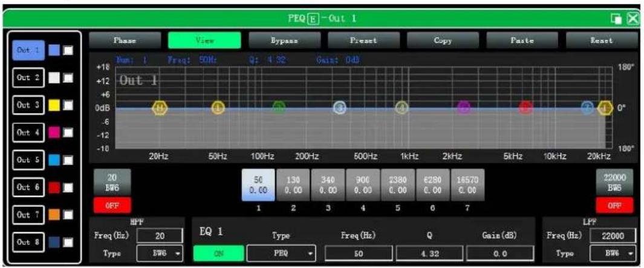Select EQ node 1 on the graph
The width and height of the screenshot is (644, 268).
click(x=218, y=108)
